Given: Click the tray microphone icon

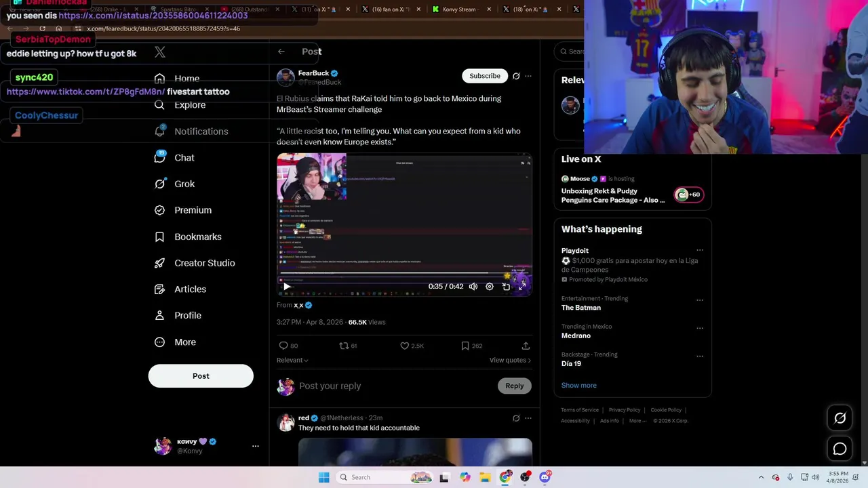Looking at the screenshot, I should [x=790, y=477].
